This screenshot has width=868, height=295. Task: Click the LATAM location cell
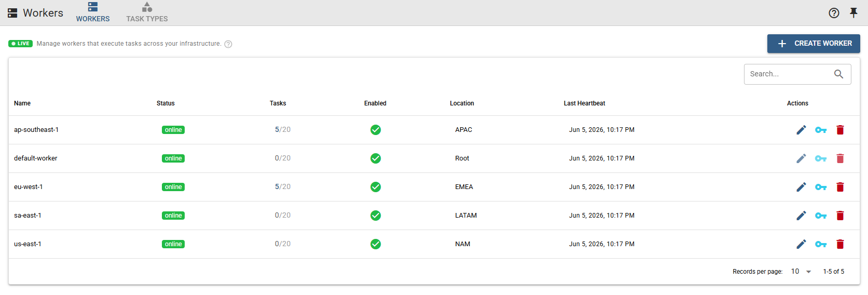466,216
